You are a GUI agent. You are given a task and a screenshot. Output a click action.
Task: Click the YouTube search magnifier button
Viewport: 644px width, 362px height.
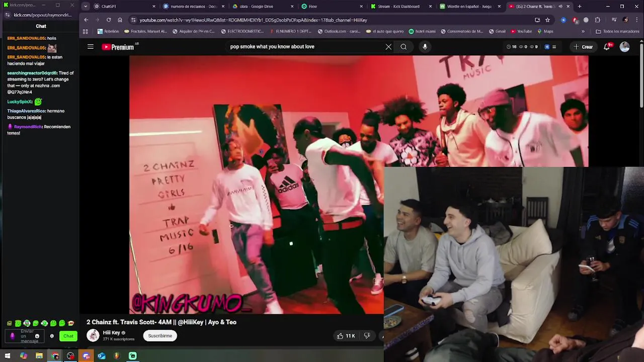(x=404, y=47)
